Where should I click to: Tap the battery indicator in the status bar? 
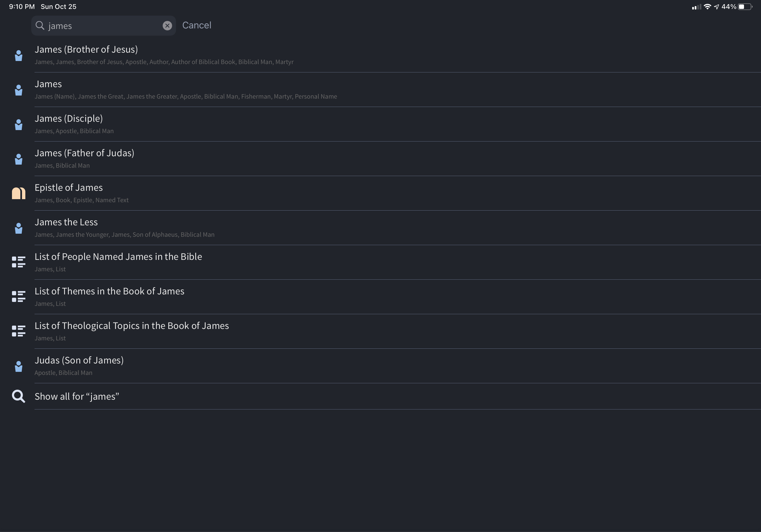745,7
